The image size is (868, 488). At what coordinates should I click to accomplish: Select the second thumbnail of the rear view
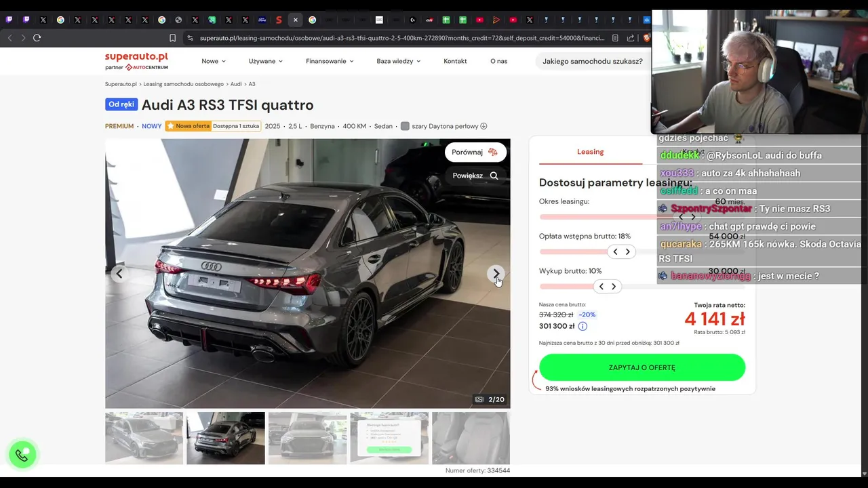pos(226,438)
